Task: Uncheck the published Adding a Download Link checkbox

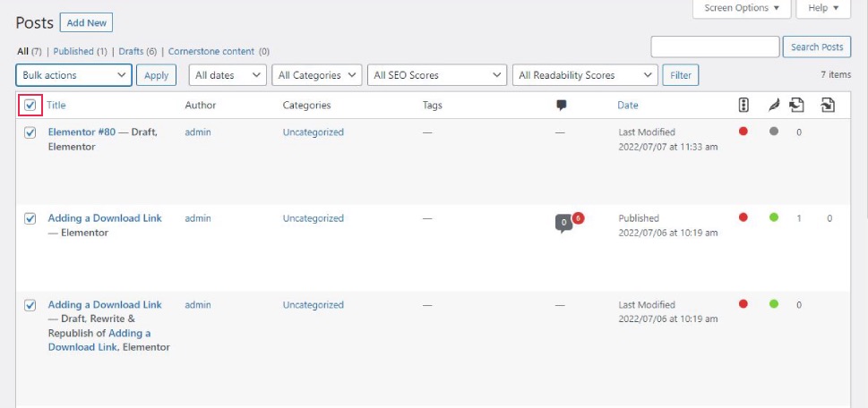Action: [x=30, y=219]
